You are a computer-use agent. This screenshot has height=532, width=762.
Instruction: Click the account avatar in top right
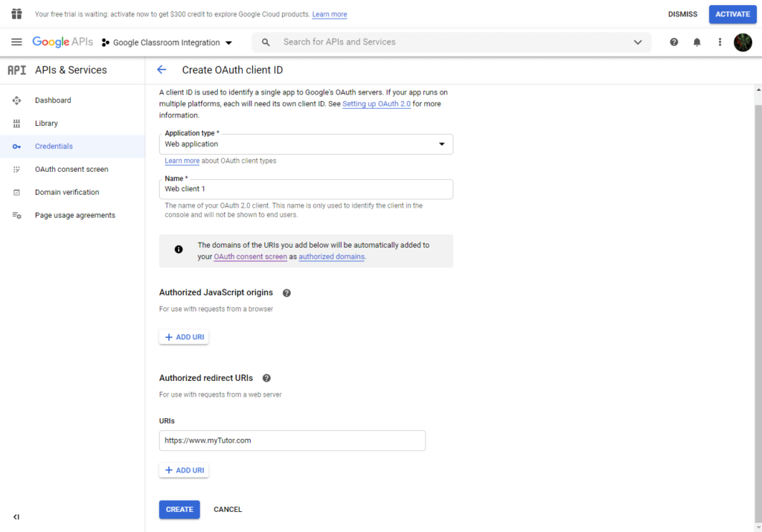pyautogui.click(x=743, y=42)
